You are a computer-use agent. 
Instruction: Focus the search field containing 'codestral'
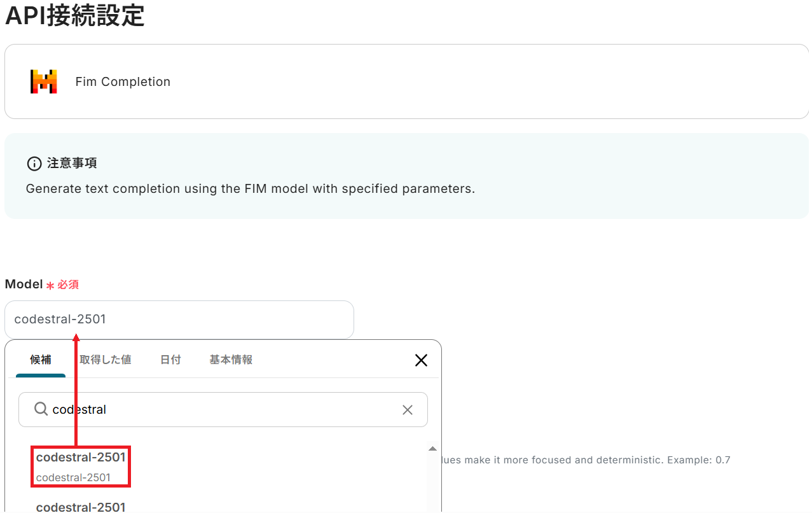coord(223,409)
